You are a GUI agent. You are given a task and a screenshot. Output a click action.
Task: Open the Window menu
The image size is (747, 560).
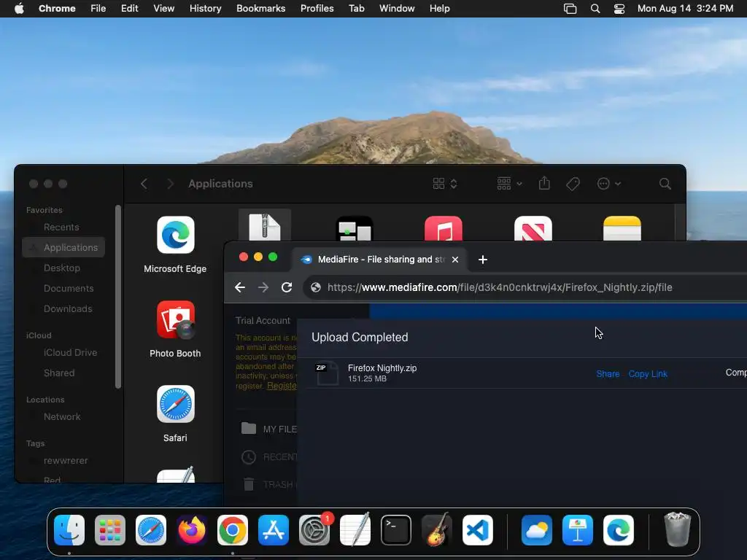[397, 9]
